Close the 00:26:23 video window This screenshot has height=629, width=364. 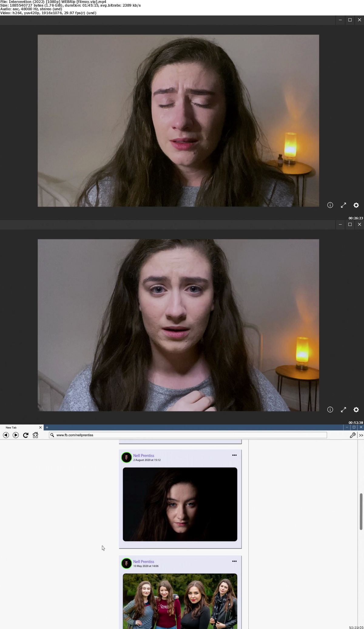coord(359,20)
